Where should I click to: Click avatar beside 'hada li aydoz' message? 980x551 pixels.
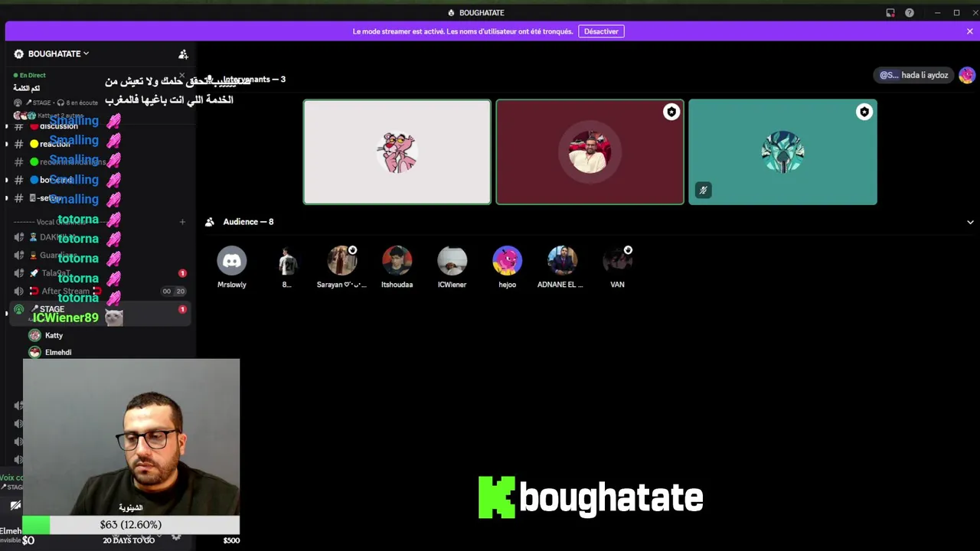[967, 75]
